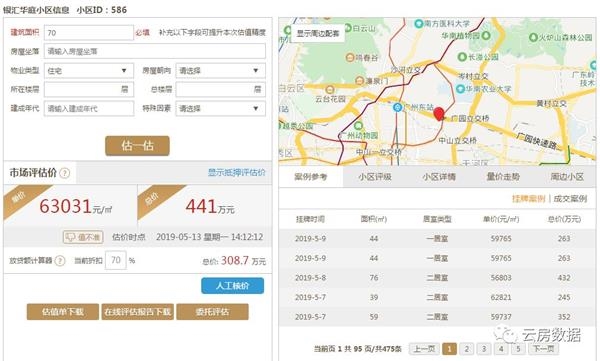Open the 特殊因素 dropdown

pyautogui.click(x=221, y=109)
